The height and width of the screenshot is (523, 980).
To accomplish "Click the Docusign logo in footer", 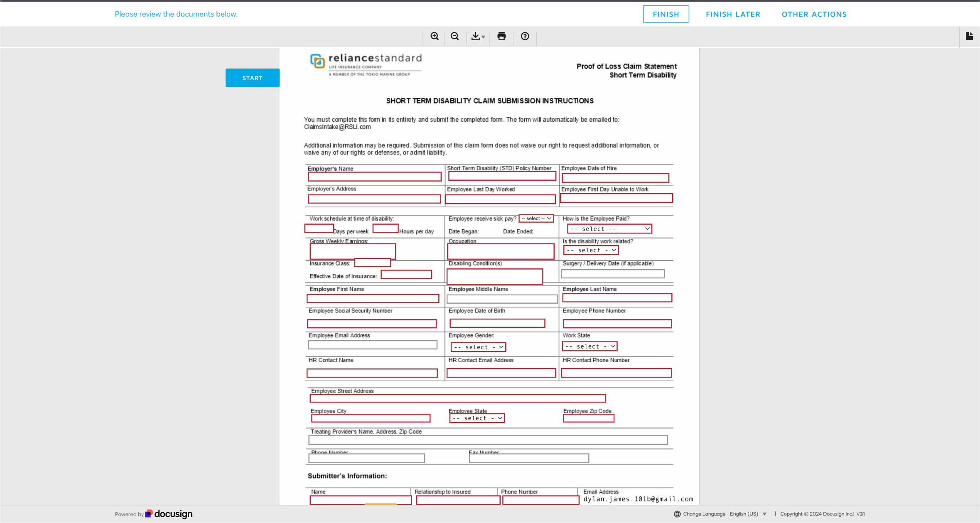I will [169, 514].
